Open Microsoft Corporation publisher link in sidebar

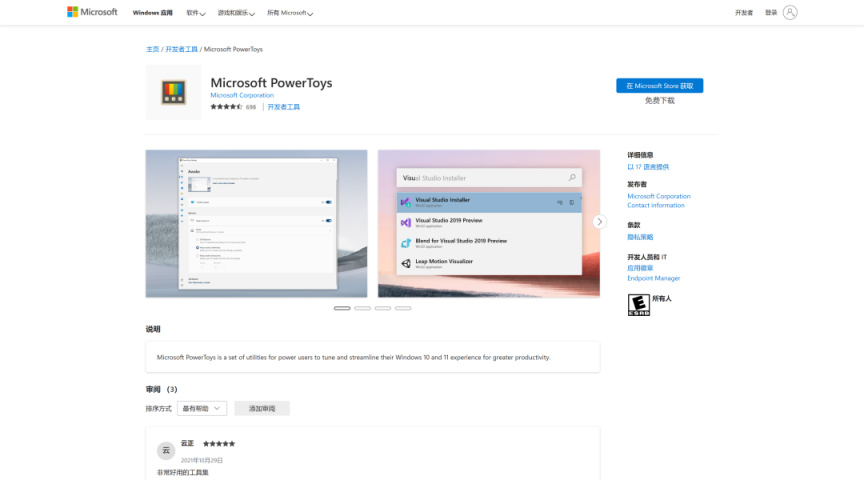[658, 196]
